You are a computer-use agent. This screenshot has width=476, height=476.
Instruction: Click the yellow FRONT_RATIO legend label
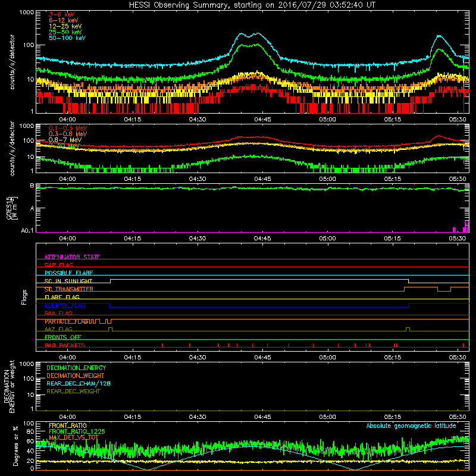(x=68, y=425)
